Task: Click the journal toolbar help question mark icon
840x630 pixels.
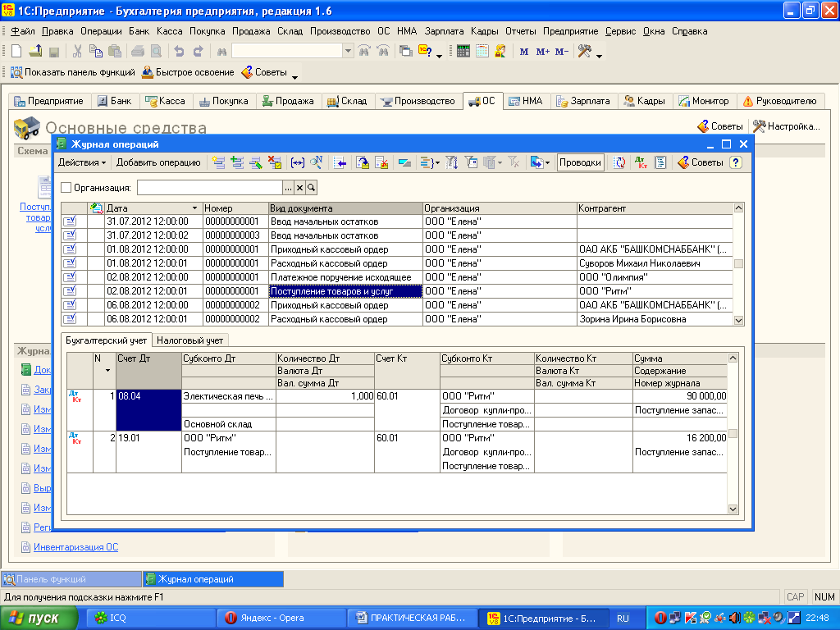Action: pos(736,162)
